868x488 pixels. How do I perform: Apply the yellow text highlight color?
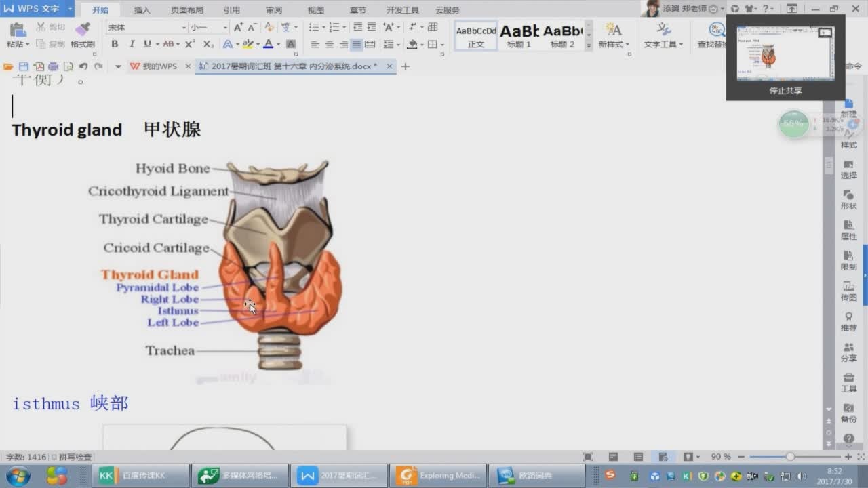248,44
